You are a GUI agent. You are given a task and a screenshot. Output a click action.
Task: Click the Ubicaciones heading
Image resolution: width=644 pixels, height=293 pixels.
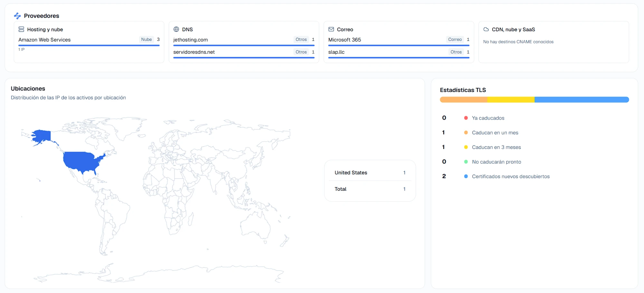pyautogui.click(x=28, y=88)
